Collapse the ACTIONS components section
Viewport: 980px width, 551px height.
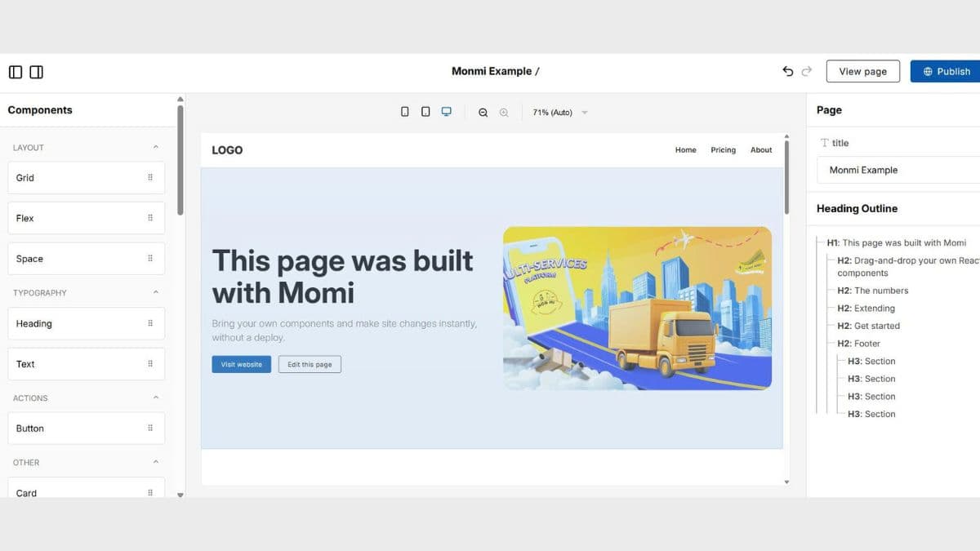coord(156,398)
